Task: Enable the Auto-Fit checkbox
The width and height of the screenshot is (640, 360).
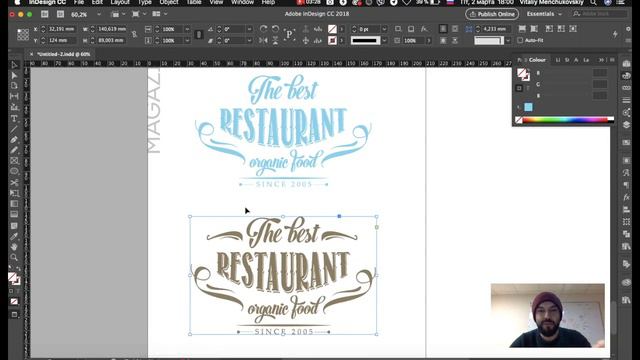Action: (x=520, y=40)
